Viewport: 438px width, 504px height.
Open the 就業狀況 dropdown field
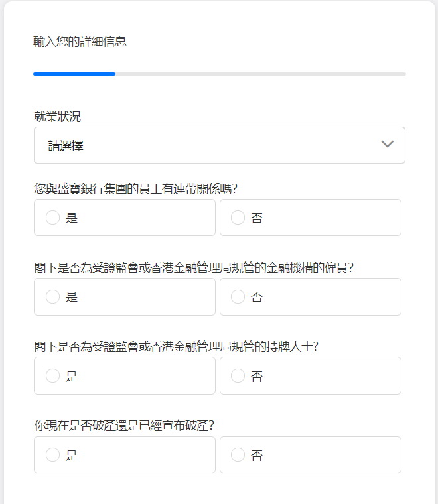pos(219,145)
